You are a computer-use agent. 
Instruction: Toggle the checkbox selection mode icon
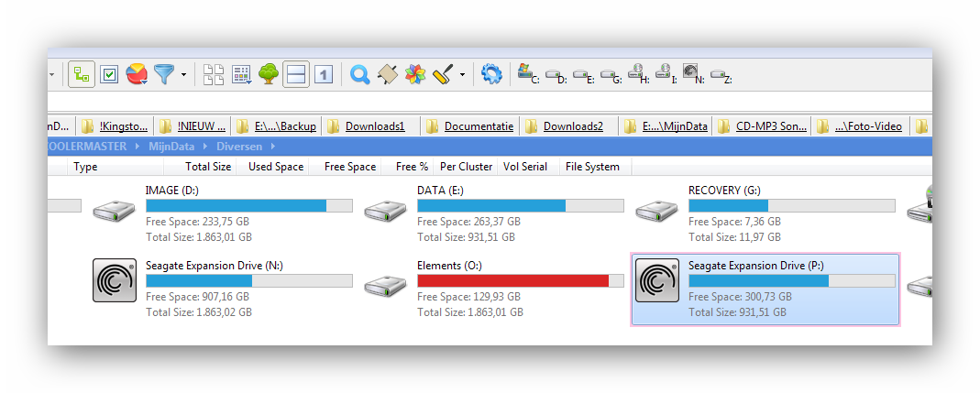(109, 75)
